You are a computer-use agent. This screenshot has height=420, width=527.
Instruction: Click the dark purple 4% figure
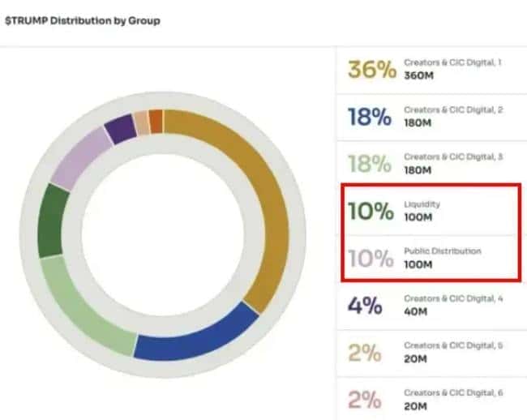point(364,306)
